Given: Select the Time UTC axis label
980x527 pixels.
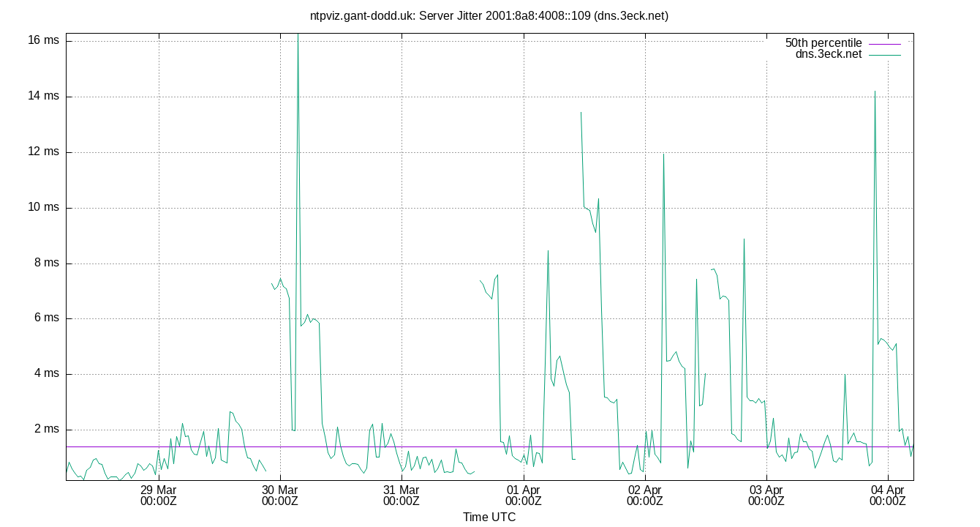Looking at the screenshot, I should pos(489,517).
